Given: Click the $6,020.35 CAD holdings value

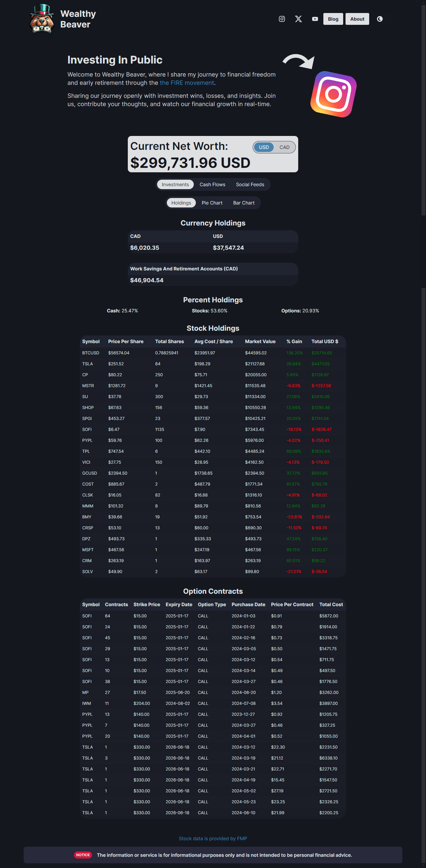Looking at the screenshot, I should click(x=144, y=248).
